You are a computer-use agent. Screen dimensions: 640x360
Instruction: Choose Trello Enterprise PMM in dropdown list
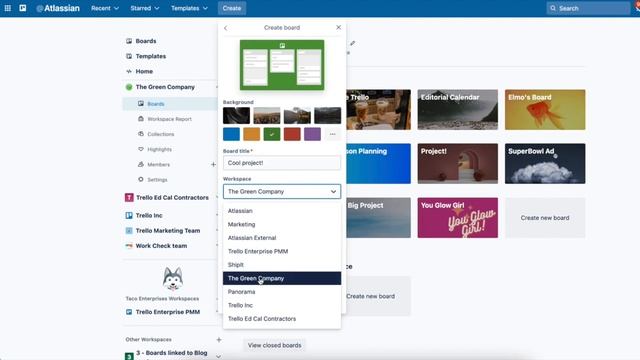tap(282, 251)
